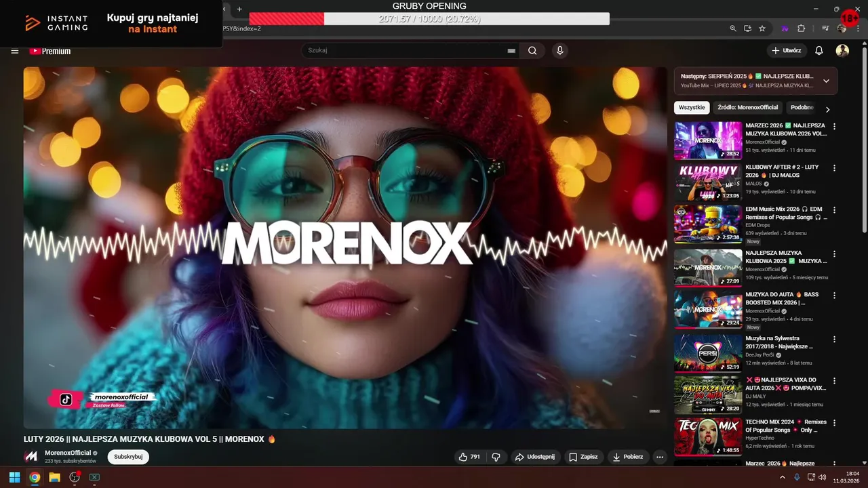Open NAJLEPSZA MUZYKA KLUBOWA 2025 thumbnail
This screenshot has width=868, height=488.
point(708,268)
